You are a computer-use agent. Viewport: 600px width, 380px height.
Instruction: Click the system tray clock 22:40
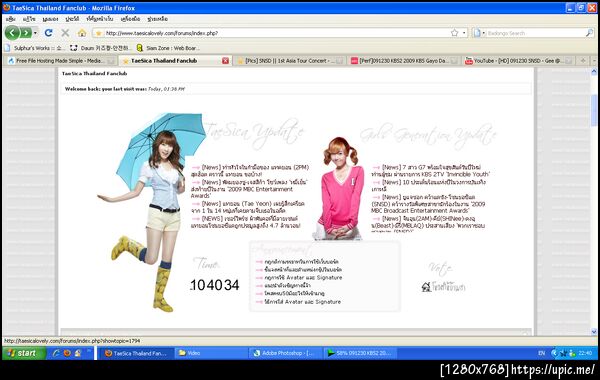(x=585, y=353)
